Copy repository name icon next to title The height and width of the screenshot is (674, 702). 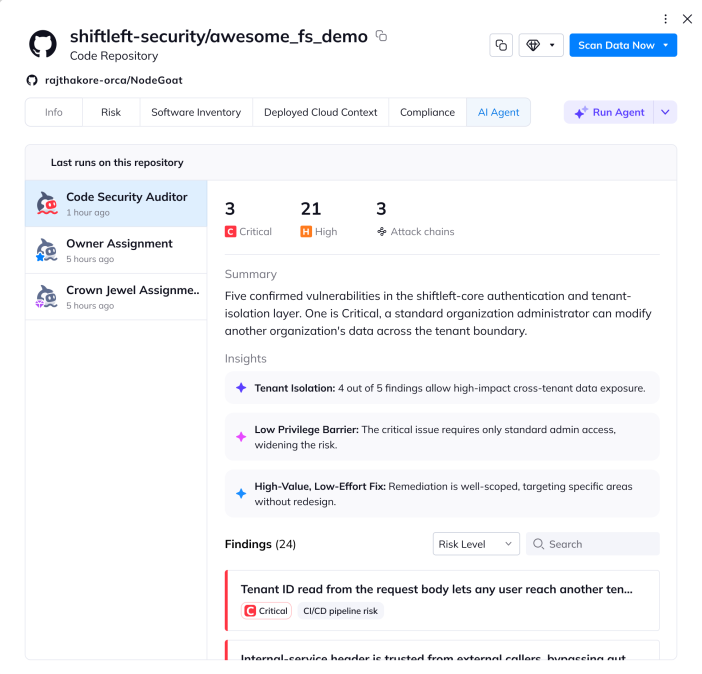pyautogui.click(x=381, y=36)
